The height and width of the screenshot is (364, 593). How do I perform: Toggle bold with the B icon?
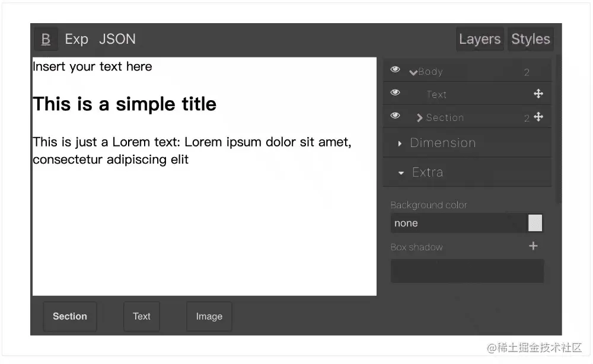(x=46, y=39)
